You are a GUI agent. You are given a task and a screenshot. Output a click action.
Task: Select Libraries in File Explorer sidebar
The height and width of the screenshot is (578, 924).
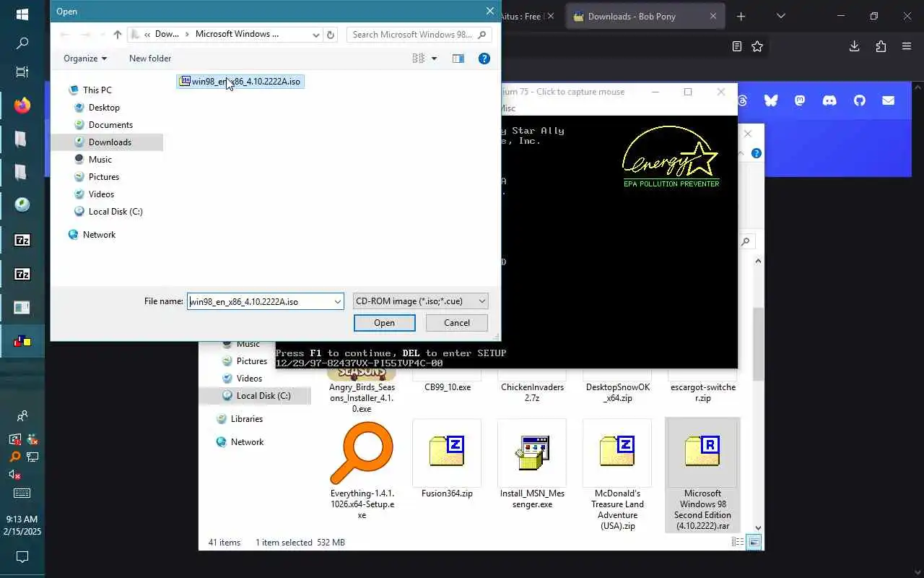(x=246, y=419)
